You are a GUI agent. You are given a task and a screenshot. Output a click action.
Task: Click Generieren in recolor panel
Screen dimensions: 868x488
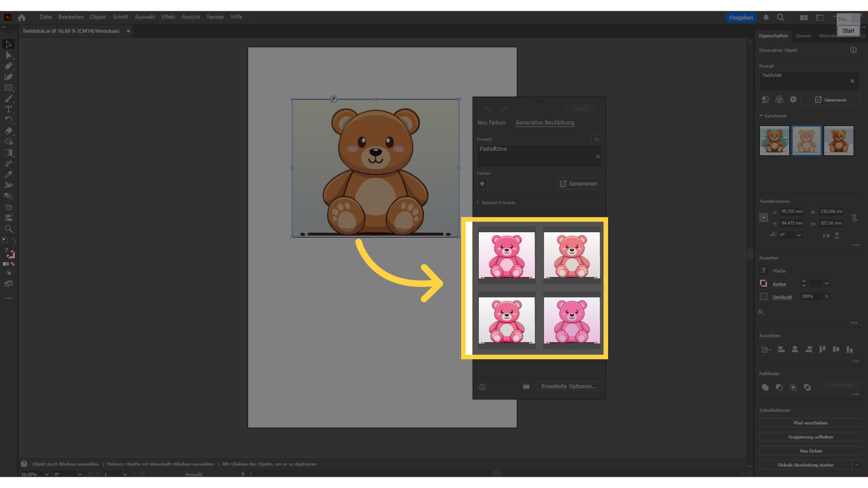point(578,183)
